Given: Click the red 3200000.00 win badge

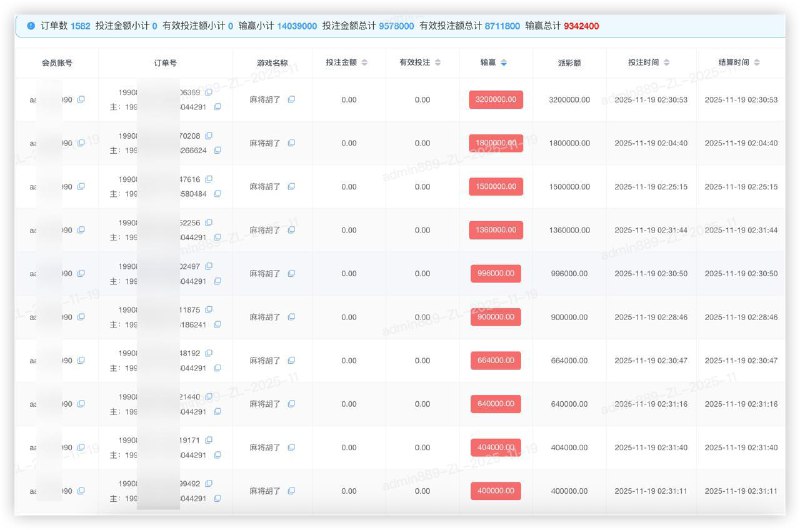Looking at the screenshot, I should [x=496, y=99].
